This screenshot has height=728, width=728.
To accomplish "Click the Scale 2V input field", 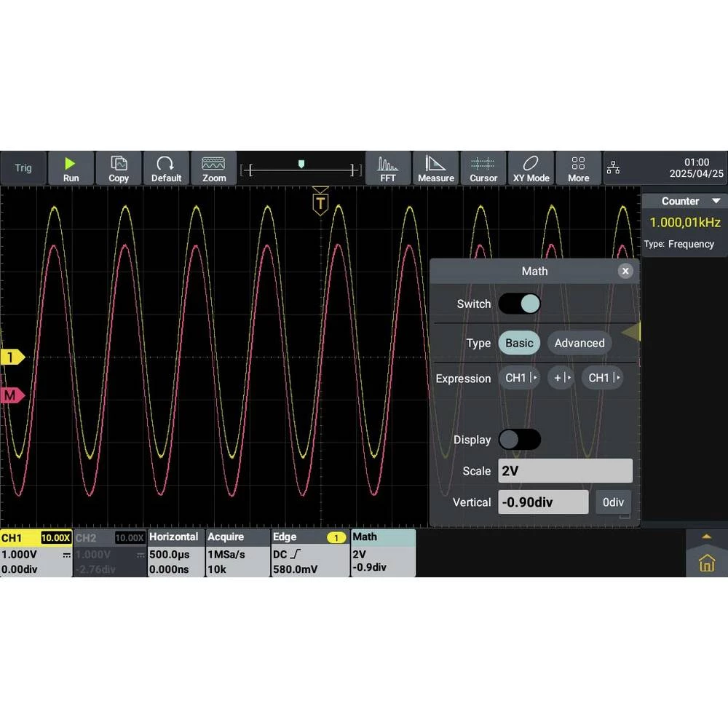I will [565, 471].
